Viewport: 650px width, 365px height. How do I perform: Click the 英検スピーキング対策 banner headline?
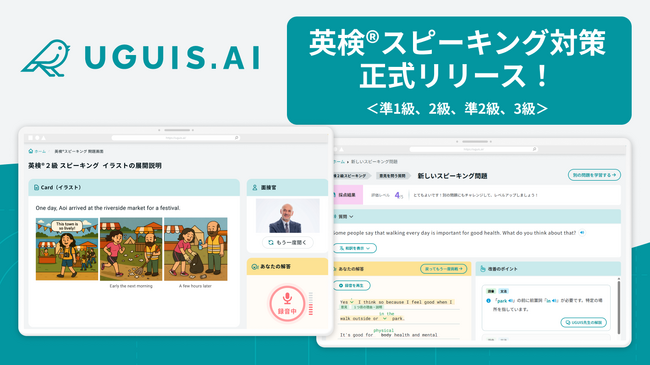pyautogui.click(x=458, y=42)
